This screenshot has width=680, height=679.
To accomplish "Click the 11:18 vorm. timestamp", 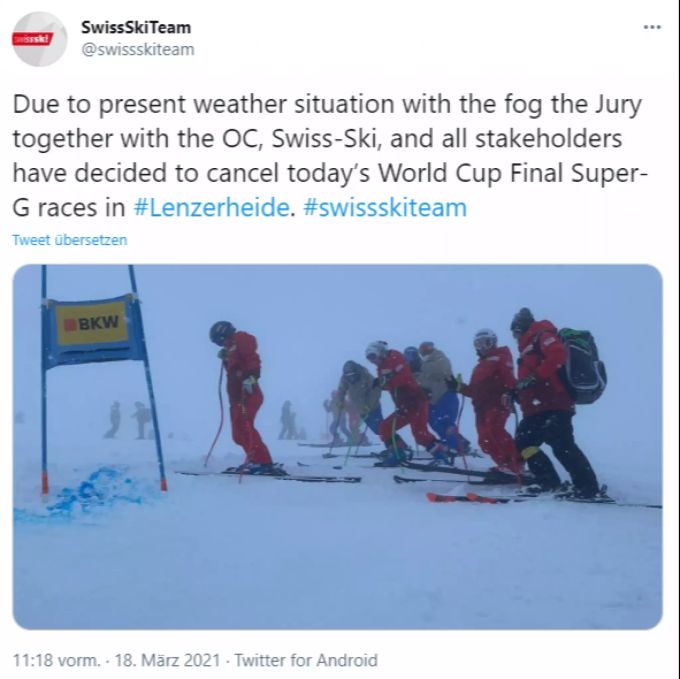I will point(56,660).
